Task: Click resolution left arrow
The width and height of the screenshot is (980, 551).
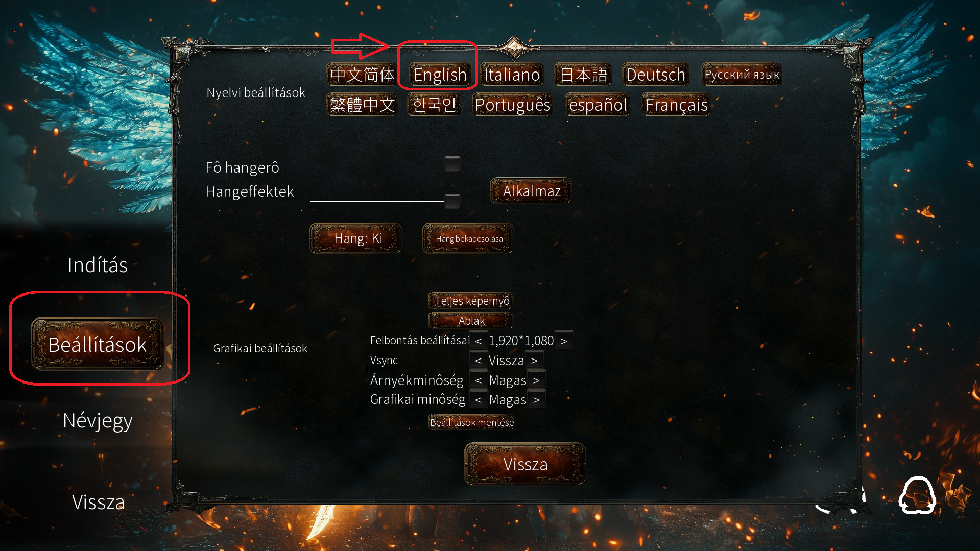Action: click(x=479, y=341)
